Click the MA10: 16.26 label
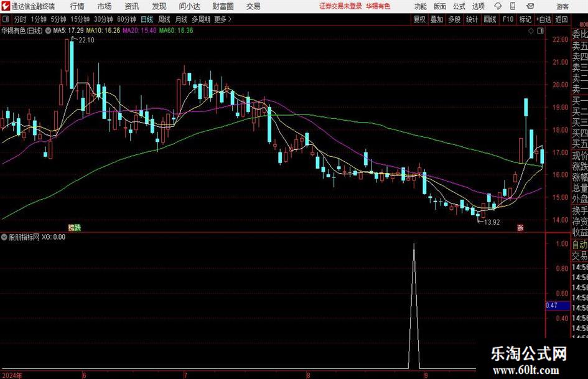Screen dimensions: 588x379 (x=103, y=30)
